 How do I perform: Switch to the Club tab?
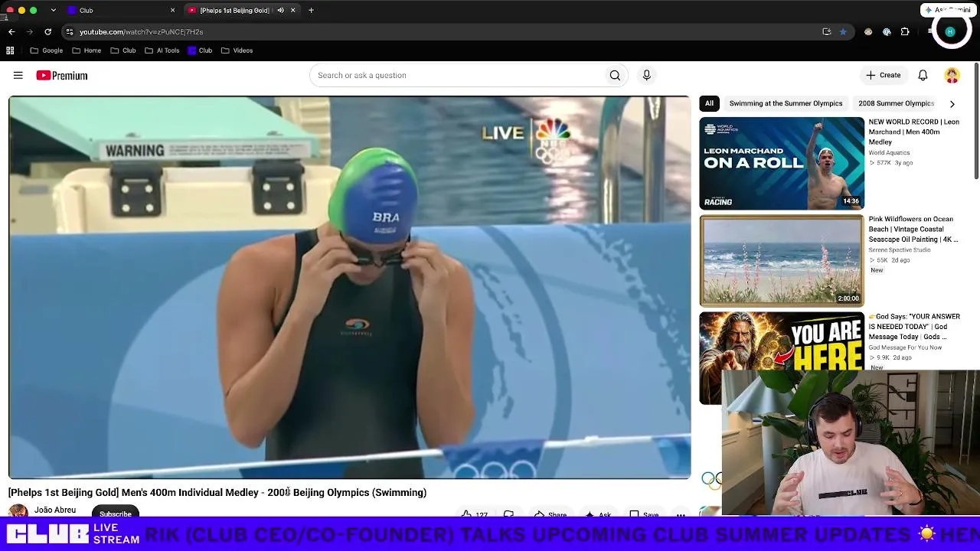point(119,10)
